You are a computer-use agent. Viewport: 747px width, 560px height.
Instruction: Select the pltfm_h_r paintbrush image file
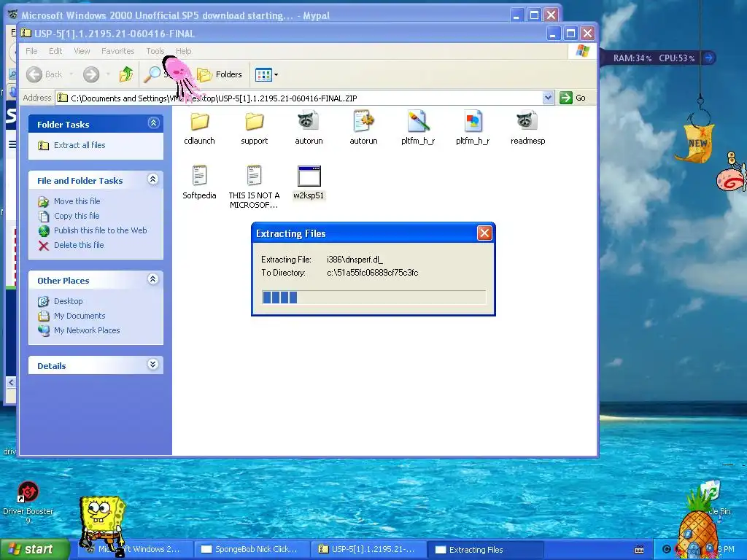(x=418, y=127)
